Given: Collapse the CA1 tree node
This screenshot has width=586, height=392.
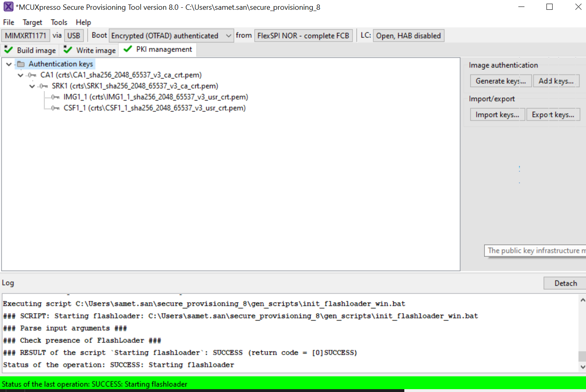Looking at the screenshot, I should [20, 75].
